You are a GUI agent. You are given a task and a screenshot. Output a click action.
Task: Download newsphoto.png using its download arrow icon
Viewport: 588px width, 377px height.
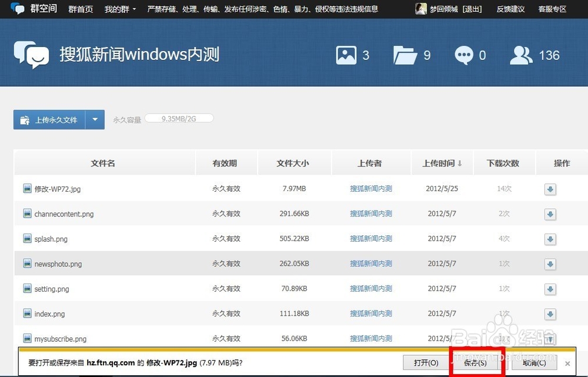[x=550, y=264]
